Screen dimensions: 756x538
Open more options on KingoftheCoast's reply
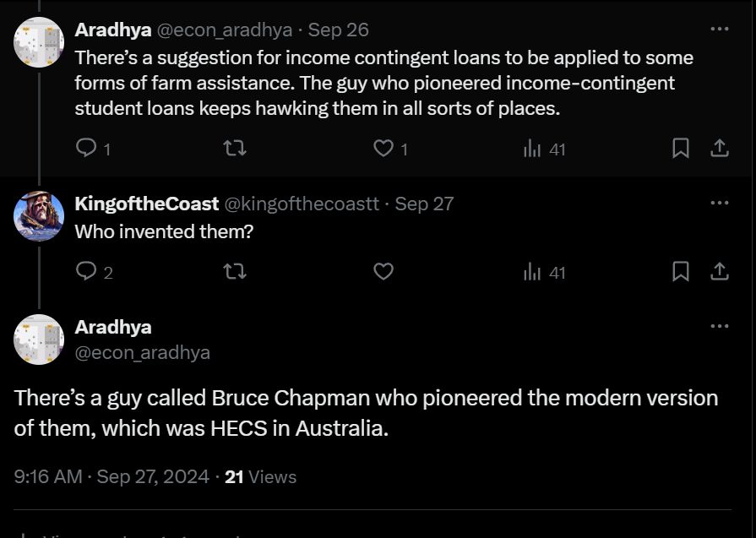720,202
